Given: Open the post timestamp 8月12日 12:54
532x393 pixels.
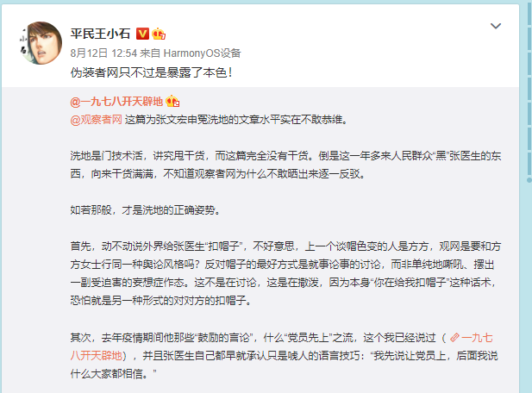Looking at the screenshot, I should point(103,53).
